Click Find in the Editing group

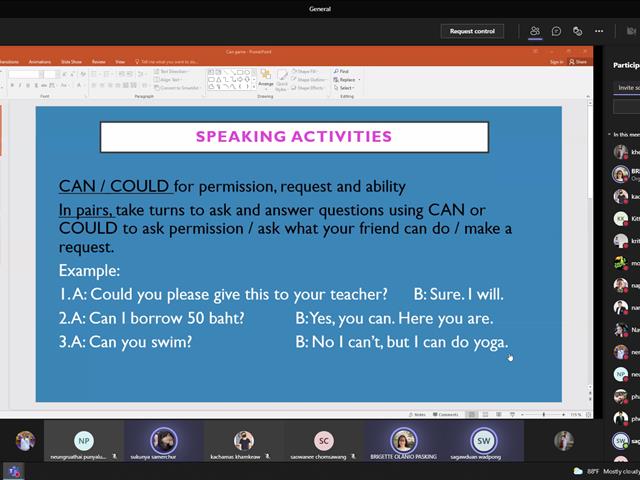click(x=341, y=71)
